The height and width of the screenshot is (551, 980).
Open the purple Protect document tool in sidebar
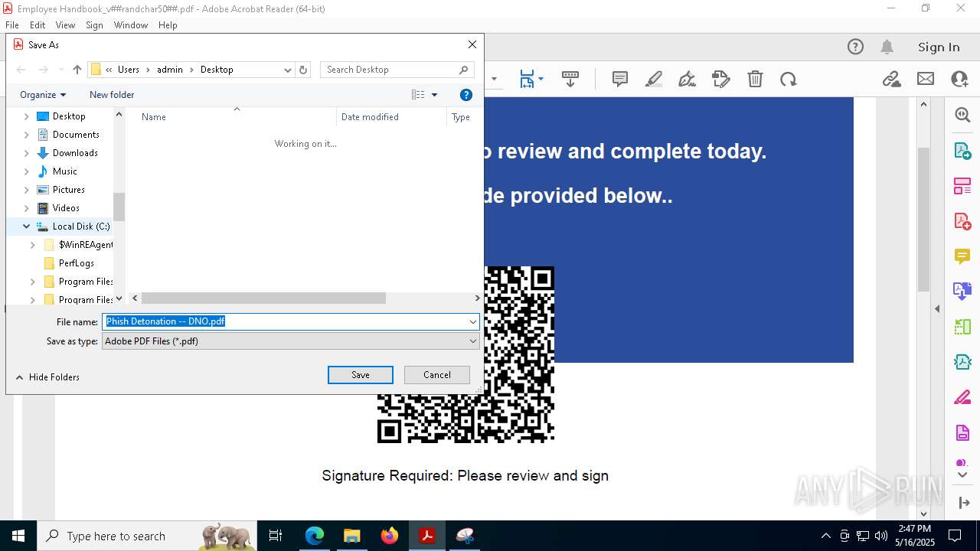coord(962,433)
